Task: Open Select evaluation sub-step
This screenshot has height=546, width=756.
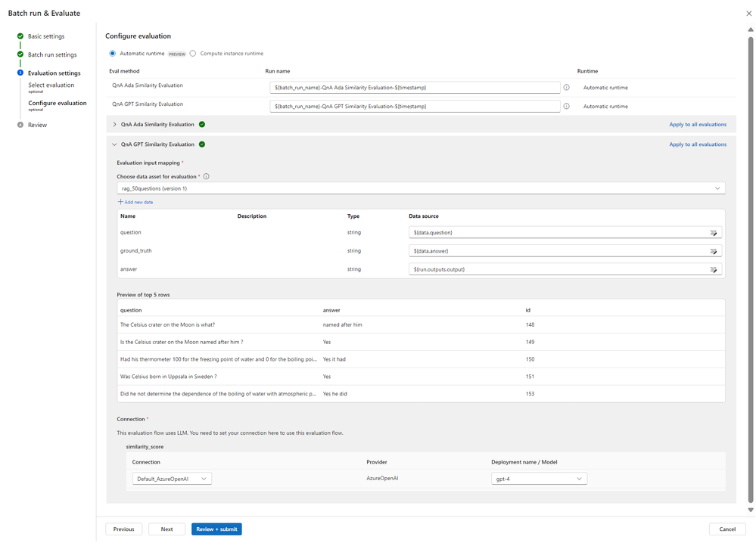Action: coord(51,85)
